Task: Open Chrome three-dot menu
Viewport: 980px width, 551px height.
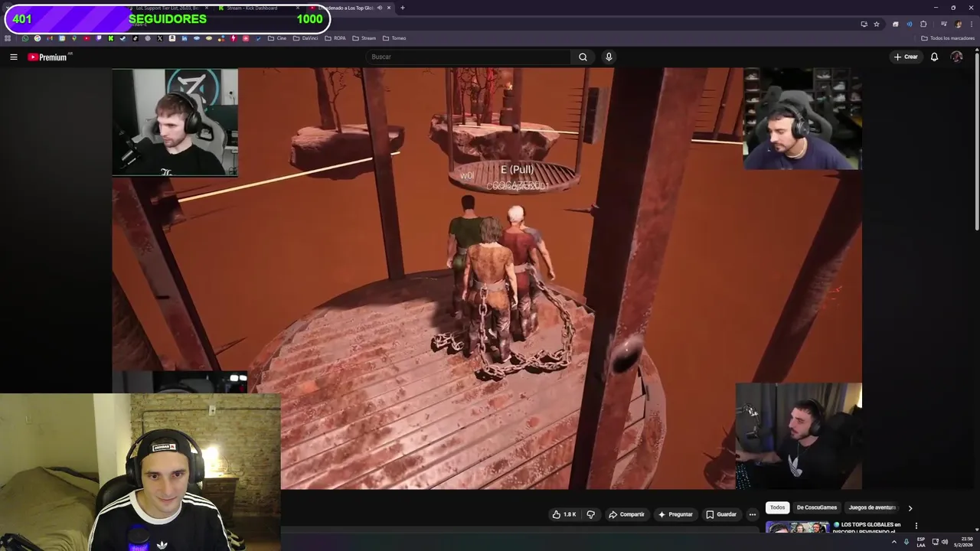Action: point(972,24)
